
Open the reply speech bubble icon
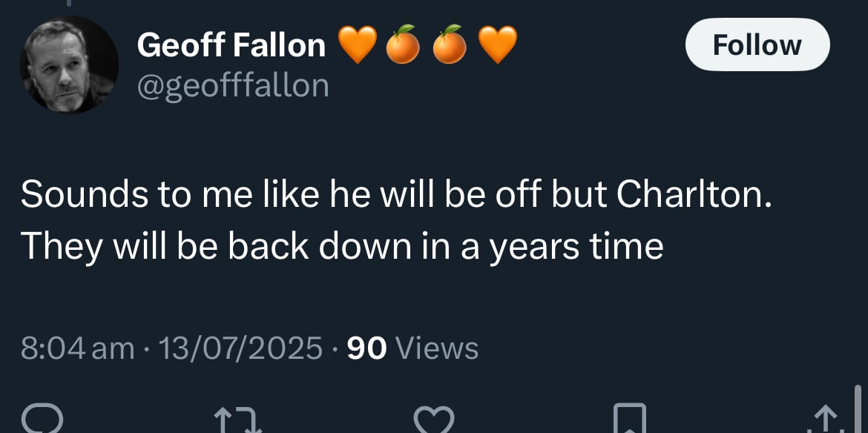pyautogui.click(x=42, y=420)
